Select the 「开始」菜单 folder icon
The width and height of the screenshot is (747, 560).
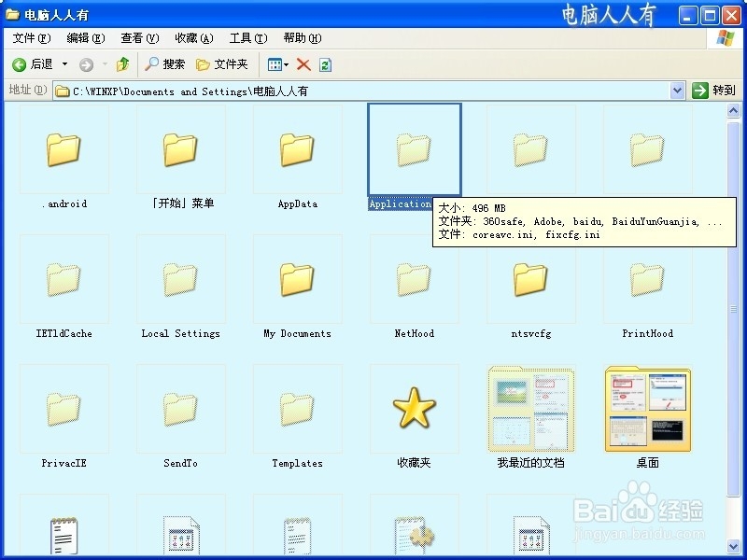pyautogui.click(x=180, y=149)
